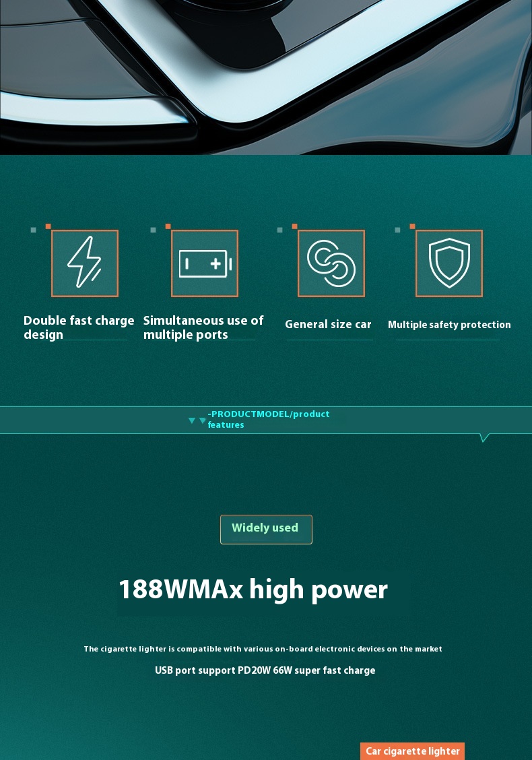Screen dimensions: 532x760
Task: Select the "Simultaneous use of multiple ports" text
Action: (203, 327)
